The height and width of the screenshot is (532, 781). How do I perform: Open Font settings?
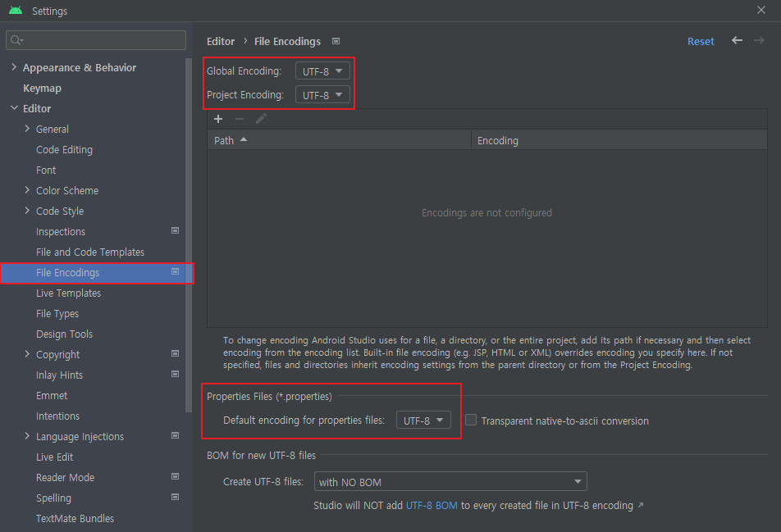click(x=46, y=171)
